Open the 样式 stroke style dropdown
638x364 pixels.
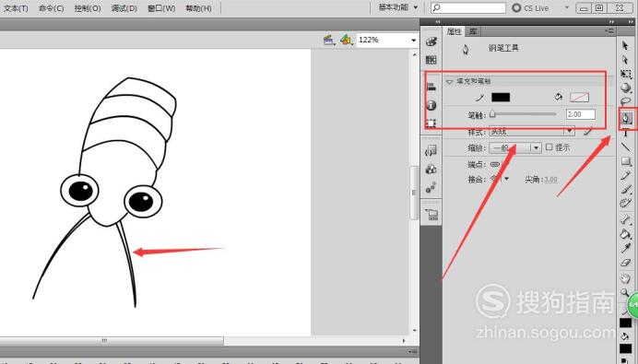(569, 131)
